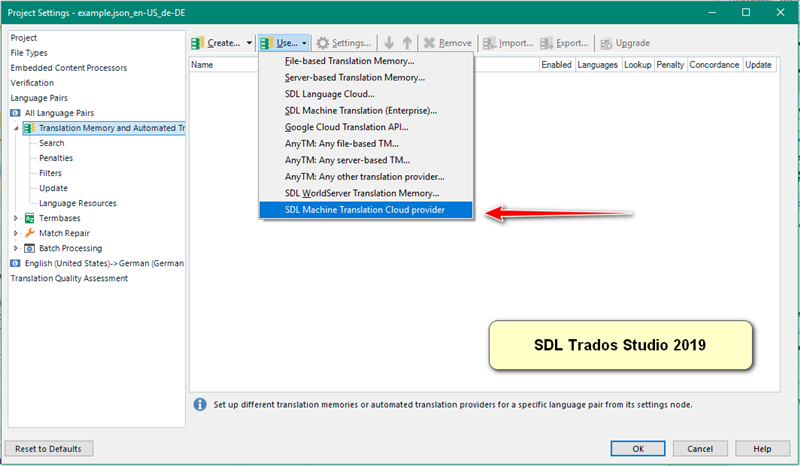The height and width of the screenshot is (466, 800).
Task: Expand the Termbases node
Action: [x=16, y=218]
